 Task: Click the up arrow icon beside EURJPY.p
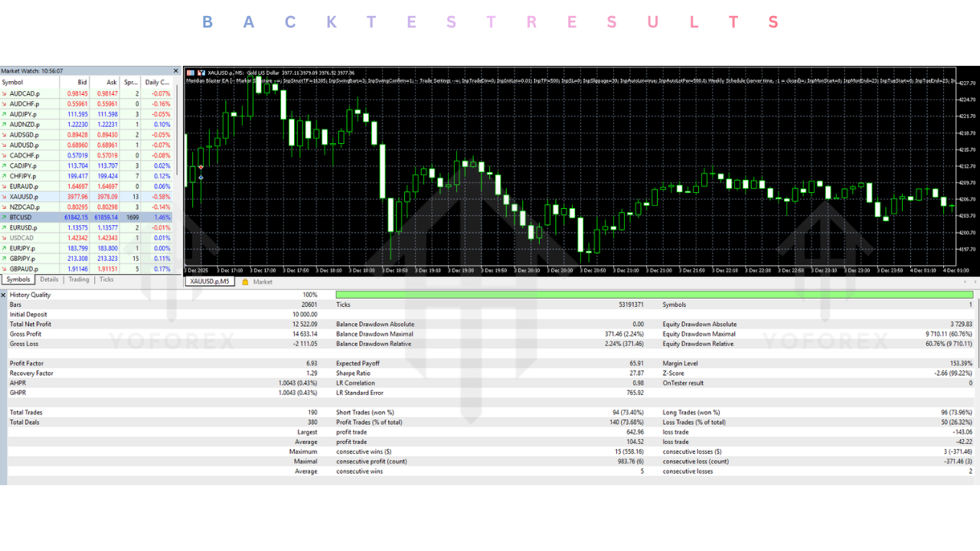click(5, 248)
